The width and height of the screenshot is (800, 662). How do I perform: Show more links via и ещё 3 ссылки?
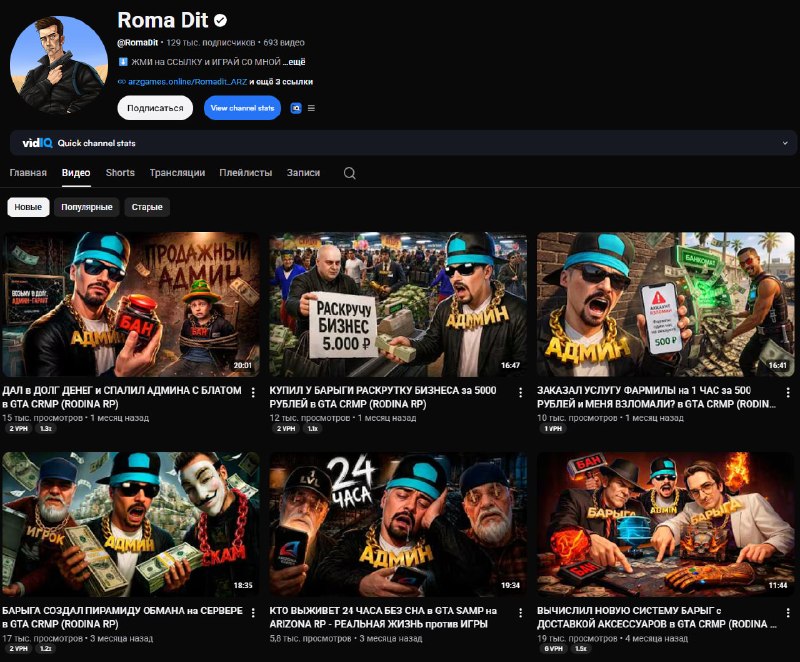281,82
